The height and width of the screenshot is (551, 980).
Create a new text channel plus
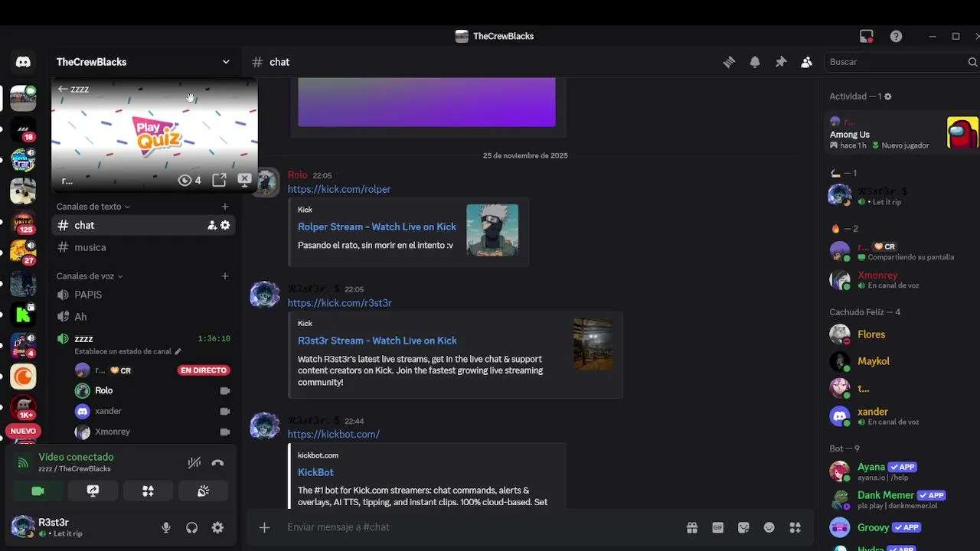(224, 207)
